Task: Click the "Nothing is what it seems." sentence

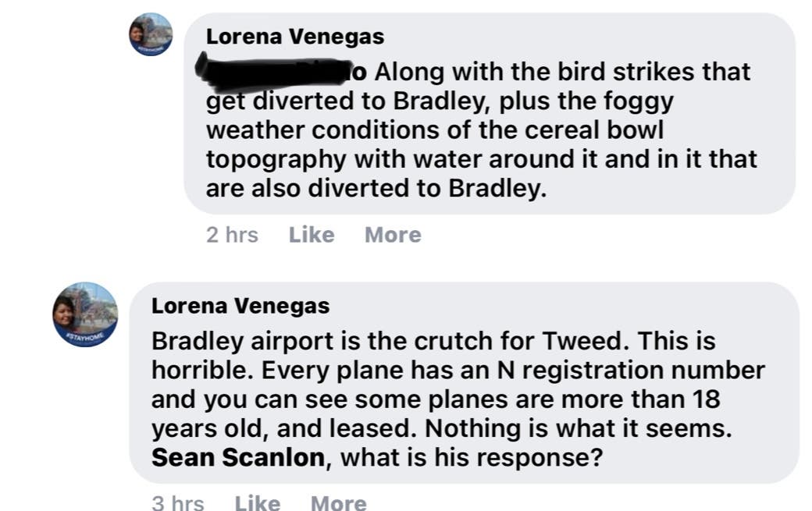Action: 579,429
